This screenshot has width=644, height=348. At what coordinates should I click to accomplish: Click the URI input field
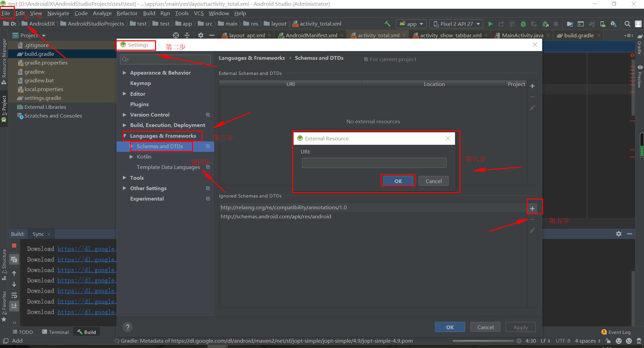[x=374, y=163]
